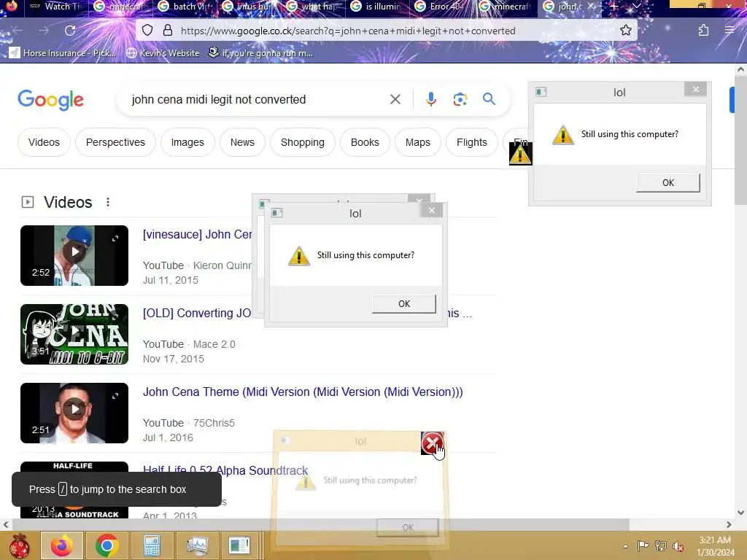Filter results by Maps chip

[x=418, y=142]
